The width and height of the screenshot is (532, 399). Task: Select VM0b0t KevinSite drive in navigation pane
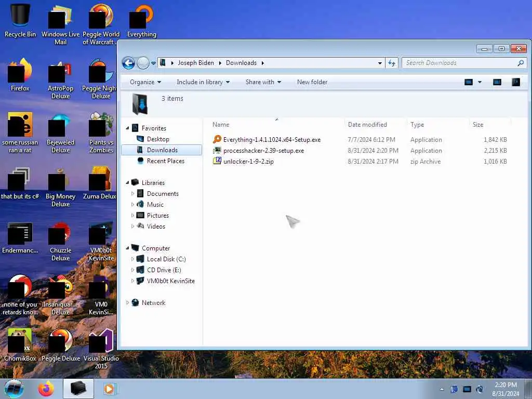pos(170,281)
